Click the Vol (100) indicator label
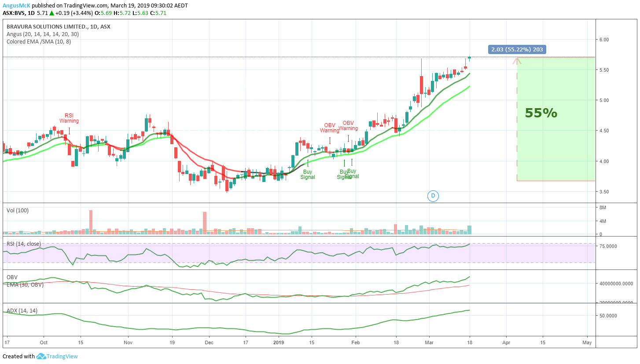This screenshot has width=640, height=364. (18, 211)
